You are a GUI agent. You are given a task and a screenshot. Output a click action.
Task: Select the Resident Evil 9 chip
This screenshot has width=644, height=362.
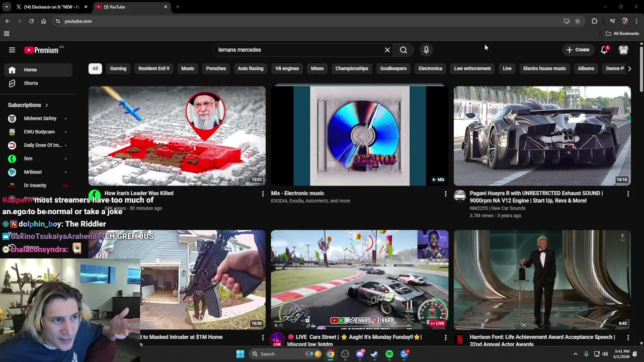click(154, 68)
